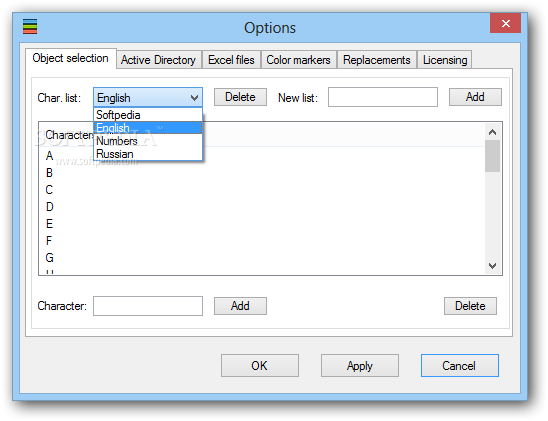
Task: Delete the selected char list
Action: click(x=240, y=97)
